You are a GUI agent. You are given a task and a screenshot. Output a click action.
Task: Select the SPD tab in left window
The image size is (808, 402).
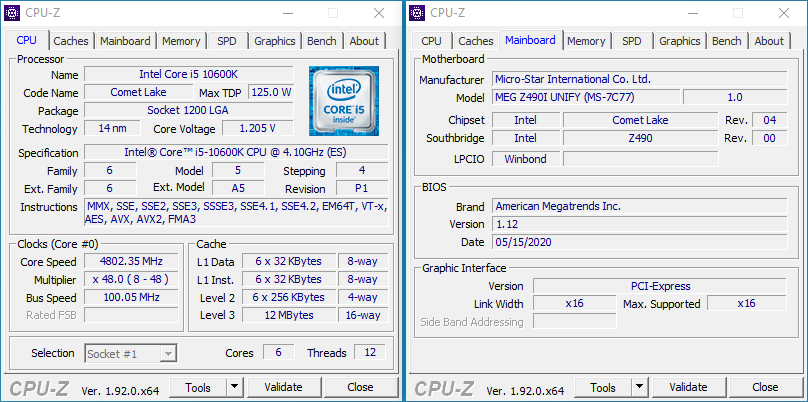pyautogui.click(x=227, y=41)
